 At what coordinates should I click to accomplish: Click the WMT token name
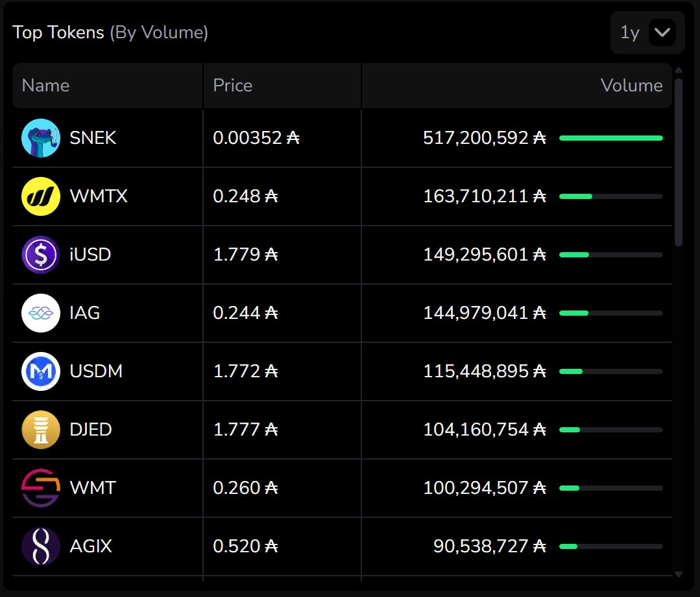(93, 487)
